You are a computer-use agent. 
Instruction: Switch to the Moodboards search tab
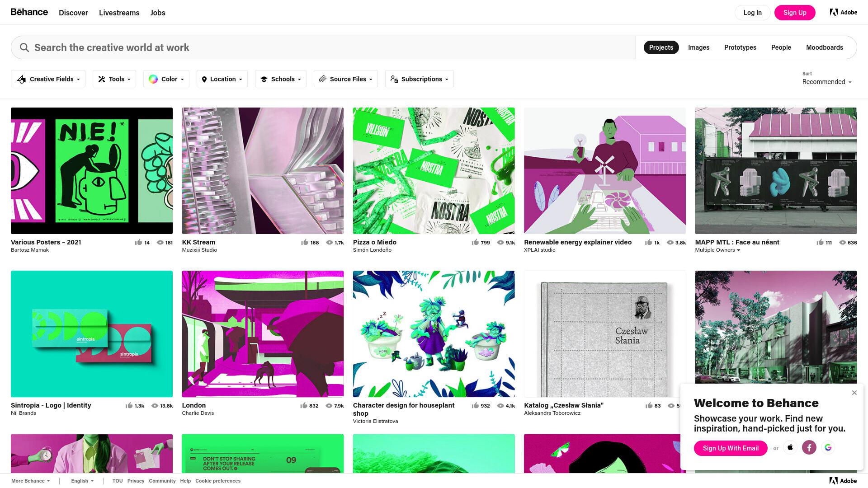(x=824, y=47)
